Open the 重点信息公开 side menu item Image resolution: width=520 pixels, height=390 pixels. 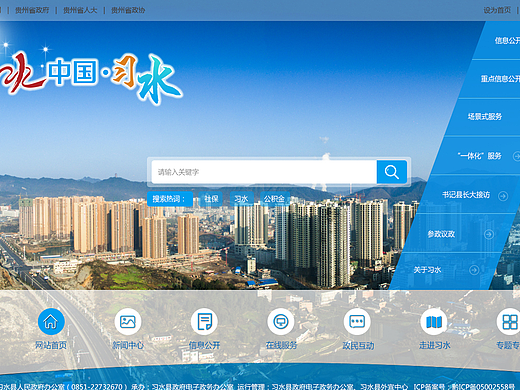[x=500, y=79]
